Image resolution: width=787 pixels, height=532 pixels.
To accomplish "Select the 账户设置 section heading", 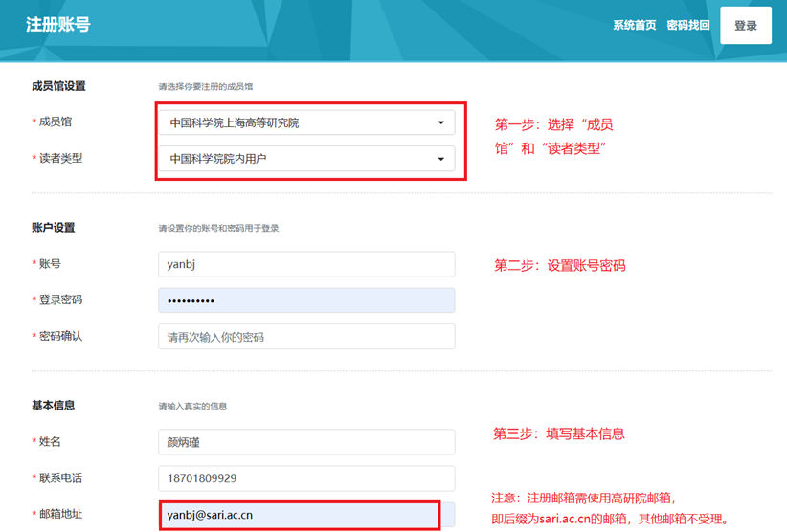I will point(53,228).
